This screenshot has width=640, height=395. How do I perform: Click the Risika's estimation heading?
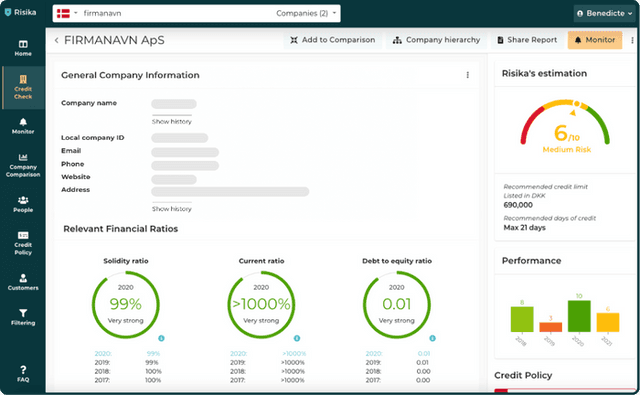pos(544,73)
